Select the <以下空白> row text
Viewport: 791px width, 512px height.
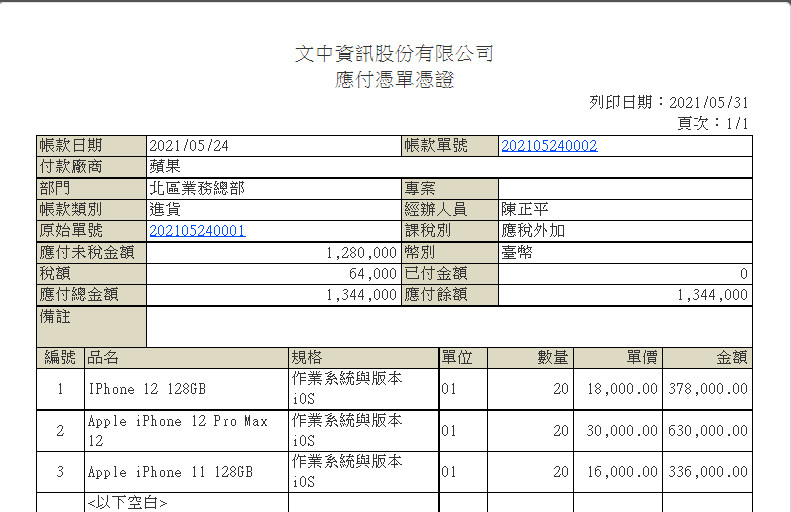pyautogui.click(x=127, y=502)
